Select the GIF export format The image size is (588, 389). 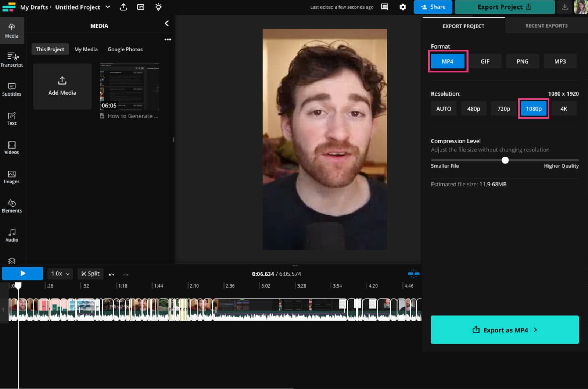click(485, 61)
